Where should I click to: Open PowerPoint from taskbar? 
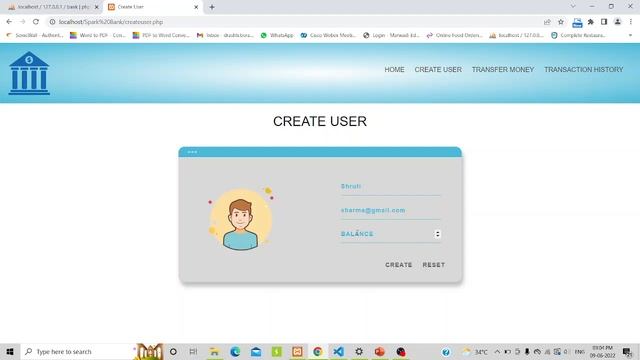point(380,351)
